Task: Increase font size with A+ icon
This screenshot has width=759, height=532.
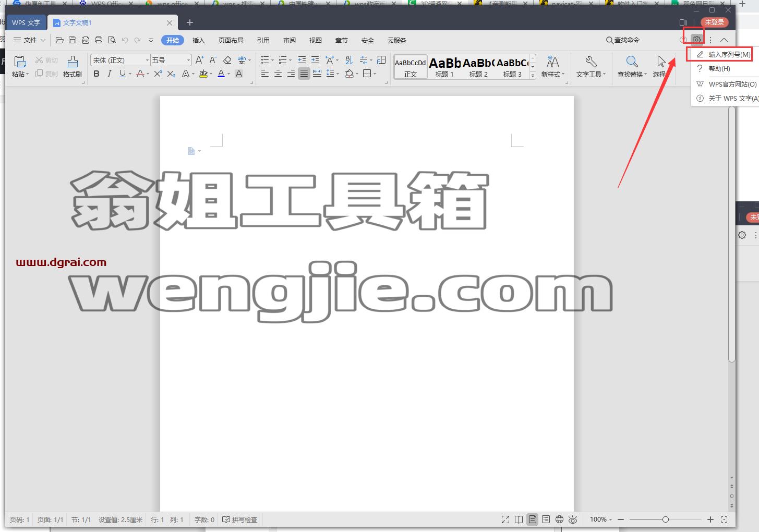Action: pyautogui.click(x=200, y=60)
